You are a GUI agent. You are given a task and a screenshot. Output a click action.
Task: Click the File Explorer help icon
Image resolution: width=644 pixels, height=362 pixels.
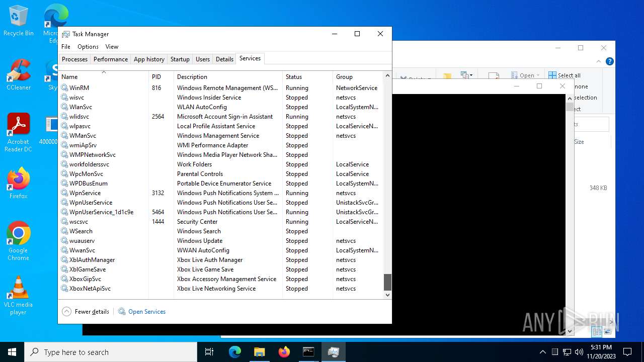coord(610,61)
